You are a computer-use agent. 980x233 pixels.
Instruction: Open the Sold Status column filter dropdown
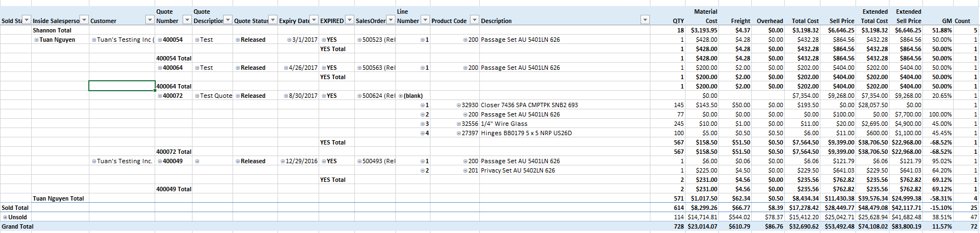point(27,20)
